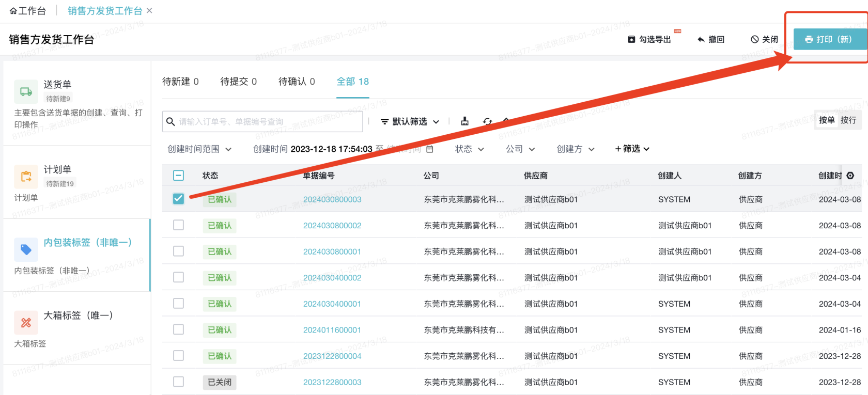Close the 销售方发货工作台 tab

[x=149, y=11]
